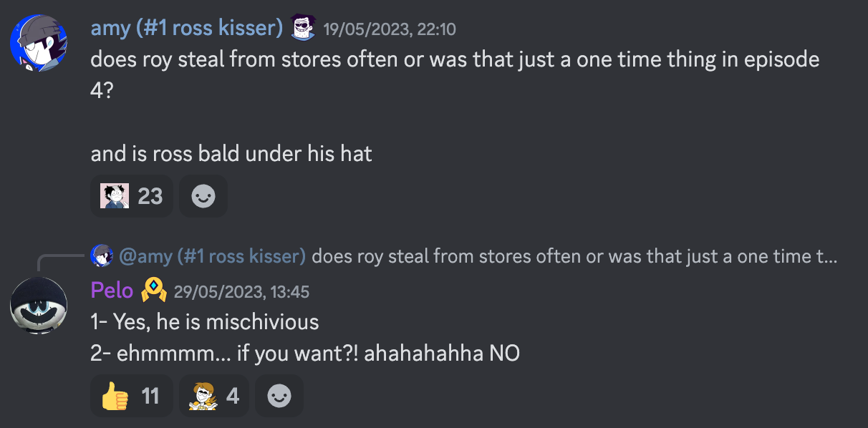868x428 pixels.
Task: Open amy's profile avatar picture
Action: pos(39,44)
